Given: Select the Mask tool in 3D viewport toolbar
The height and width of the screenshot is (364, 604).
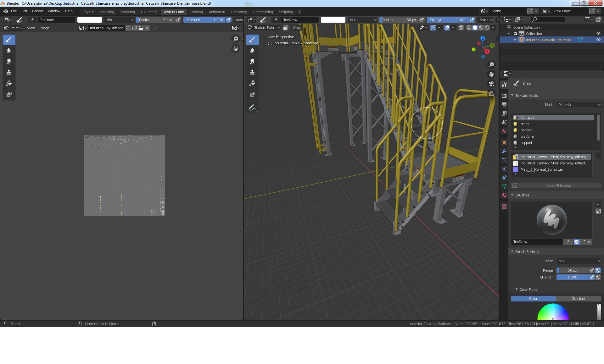Looking at the screenshot, I should [252, 94].
